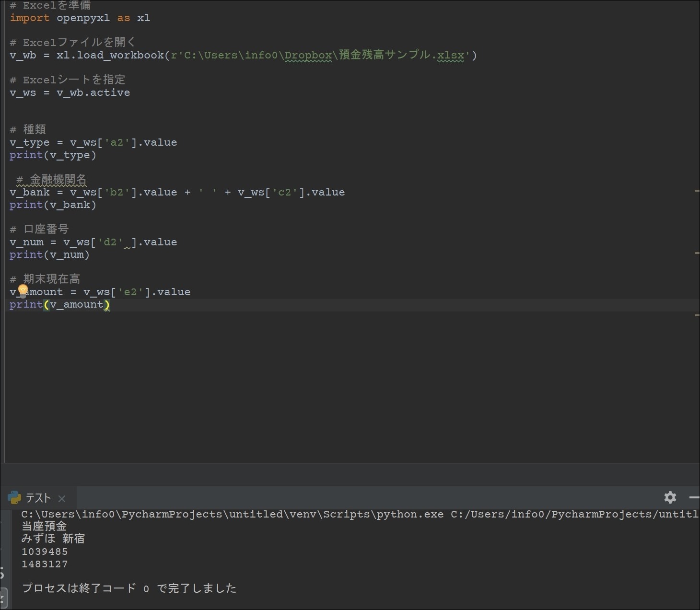
Task: Click the v_num = v_ws['d2' ].value line
Action: (93, 242)
